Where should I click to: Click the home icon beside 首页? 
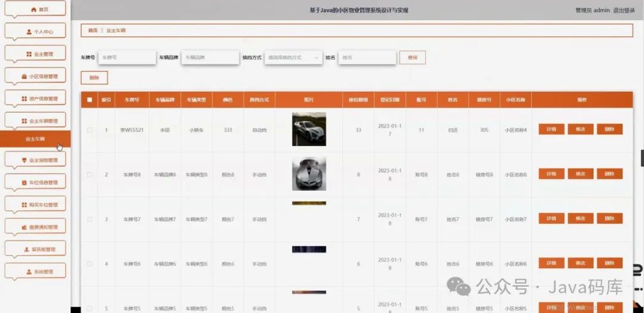click(33, 10)
